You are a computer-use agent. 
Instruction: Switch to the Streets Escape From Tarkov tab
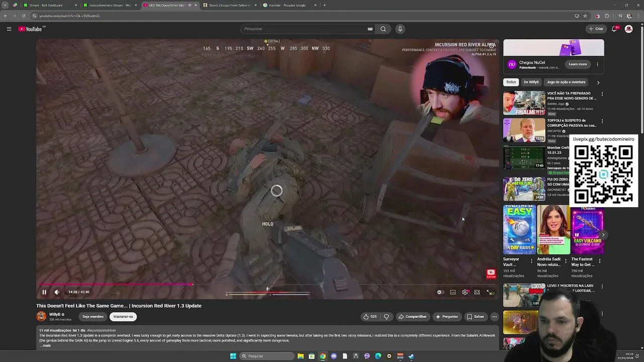click(x=229, y=5)
